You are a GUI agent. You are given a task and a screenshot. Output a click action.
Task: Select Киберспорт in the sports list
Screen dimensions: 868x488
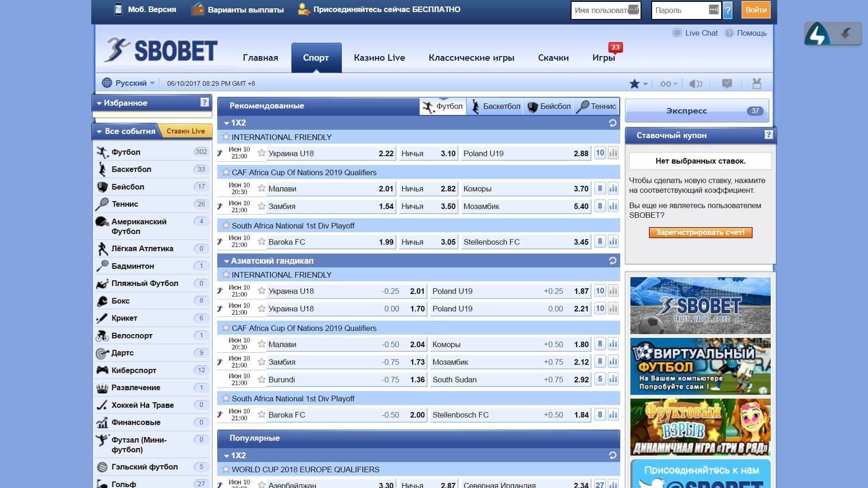(152, 370)
